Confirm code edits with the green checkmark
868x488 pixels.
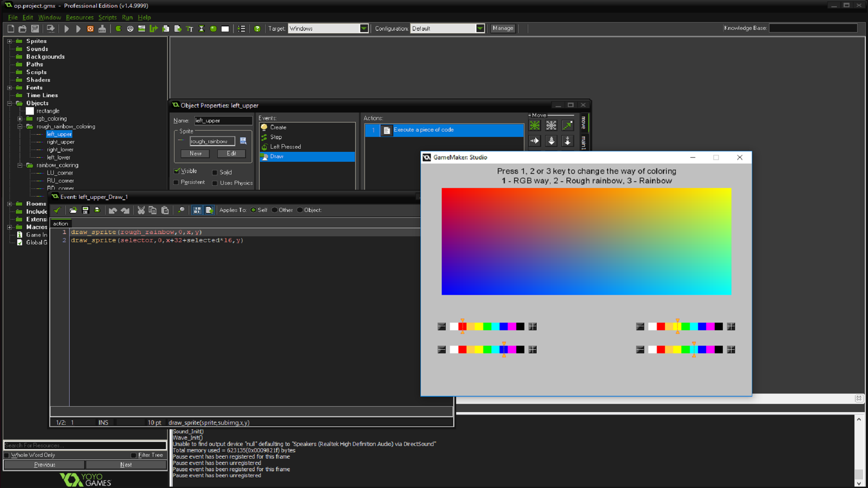pos(57,210)
